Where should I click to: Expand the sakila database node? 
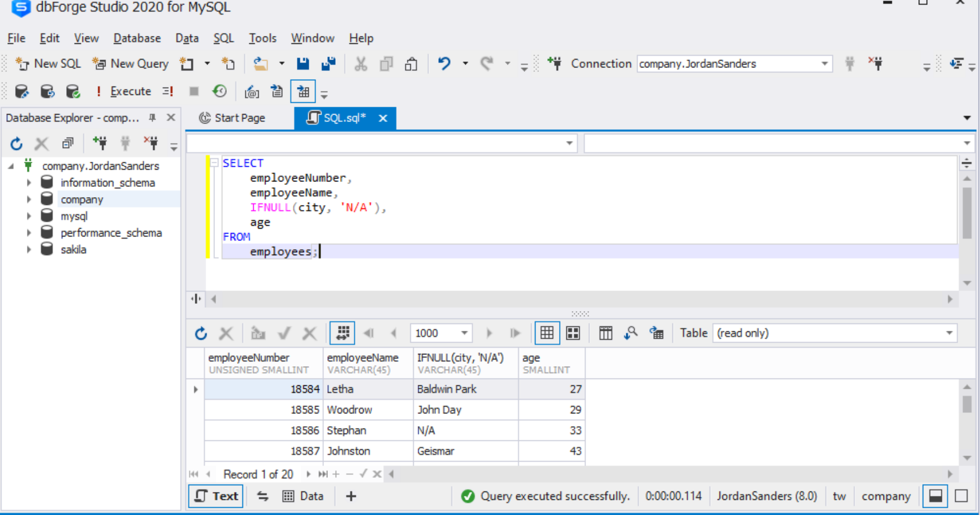pos(29,249)
